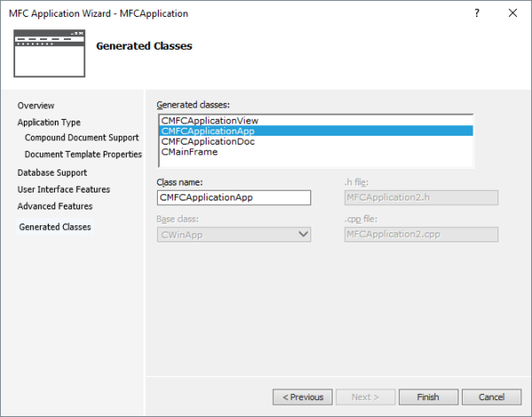This screenshot has width=532, height=417.
Task: Click the Class name input field
Action: click(x=234, y=198)
